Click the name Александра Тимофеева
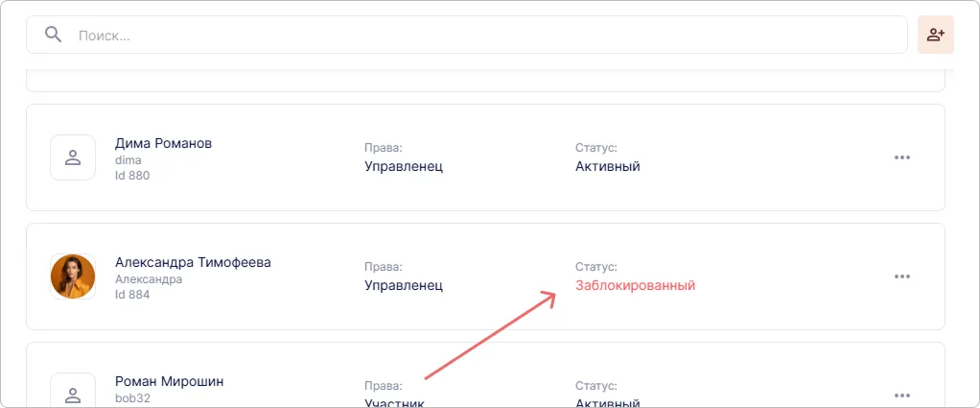Image resolution: width=980 pixels, height=408 pixels. 193,262
